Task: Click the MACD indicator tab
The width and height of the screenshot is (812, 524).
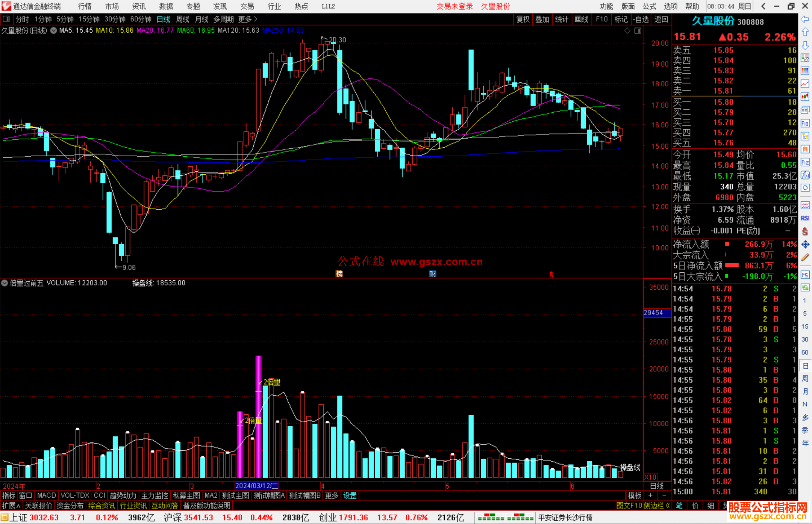Action: (47, 495)
